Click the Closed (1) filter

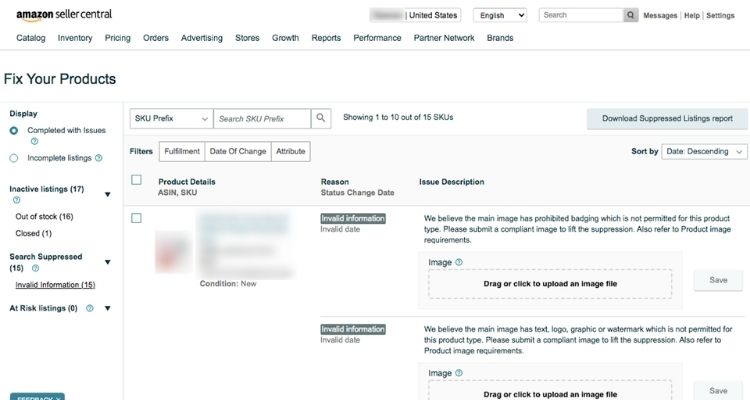[x=33, y=233]
